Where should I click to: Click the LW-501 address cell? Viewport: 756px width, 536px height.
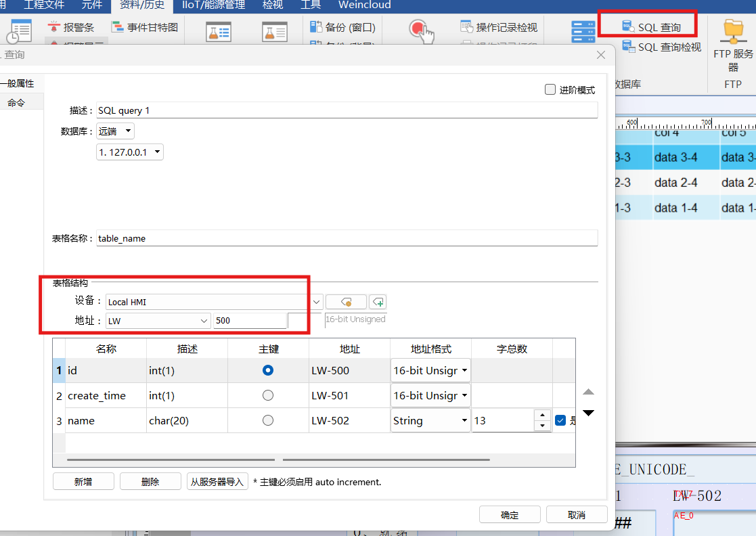pyautogui.click(x=349, y=396)
